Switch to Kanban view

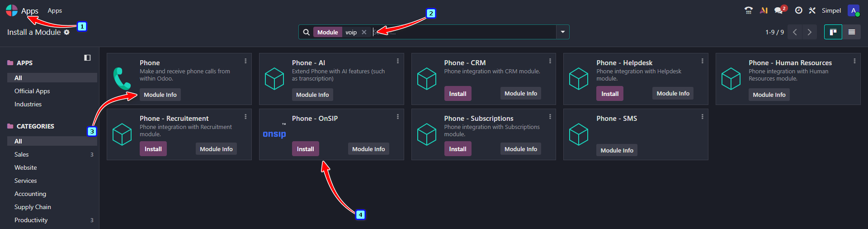pyautogui.click(x=833, y=32)
